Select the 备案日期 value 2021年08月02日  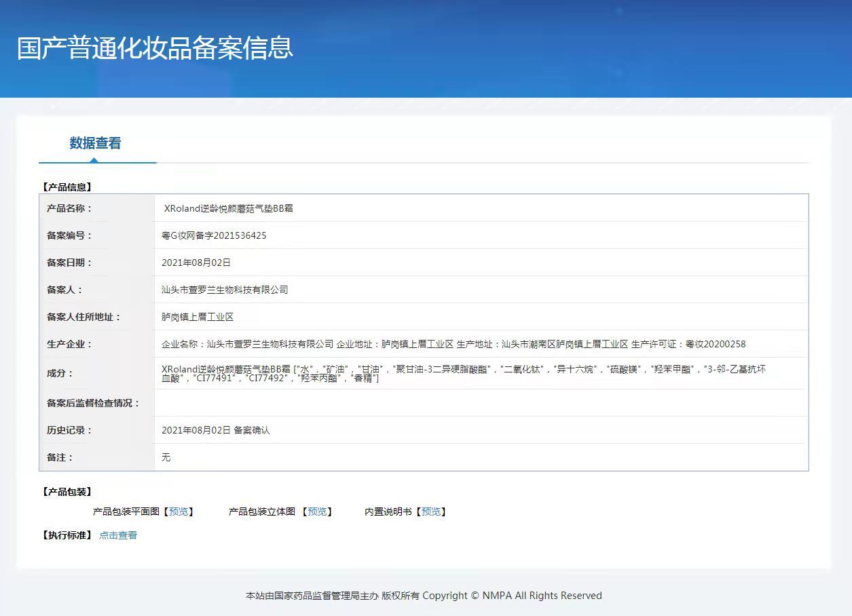(x=196, y=263)
